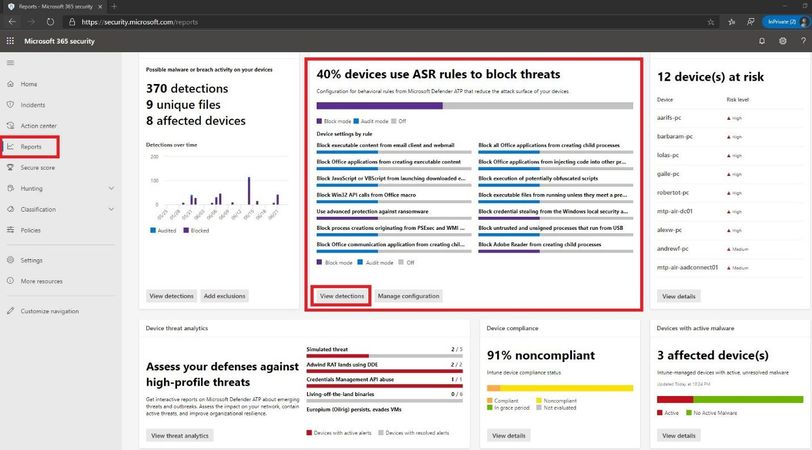
Task: Select device aarifs-pc in risk list
Action: coord(669,118)
